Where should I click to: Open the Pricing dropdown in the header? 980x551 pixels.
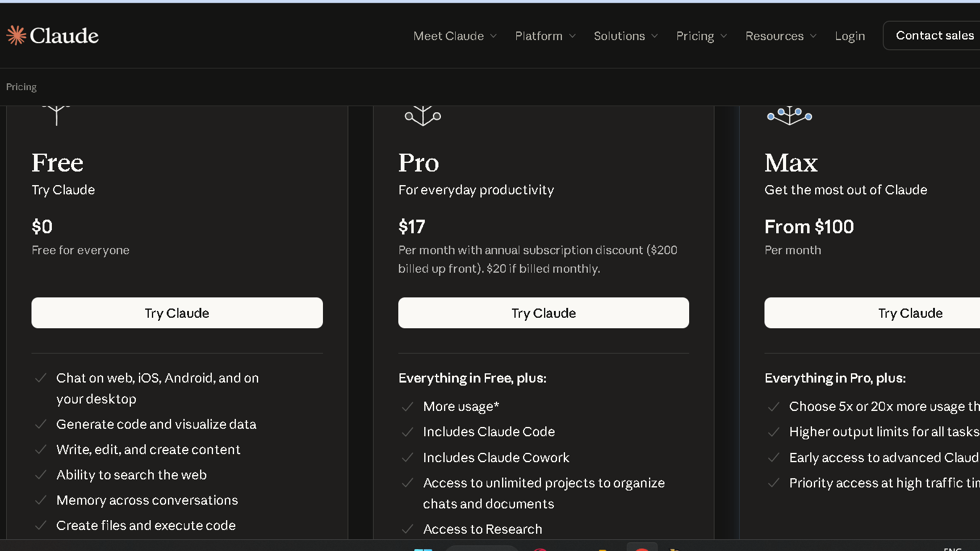pos(701,36)
